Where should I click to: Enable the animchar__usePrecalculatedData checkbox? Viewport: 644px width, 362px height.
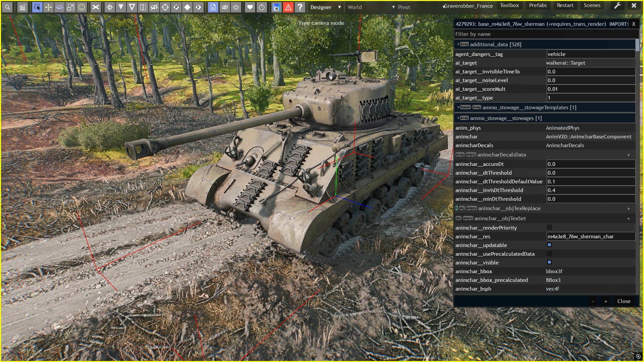[549, 254]
